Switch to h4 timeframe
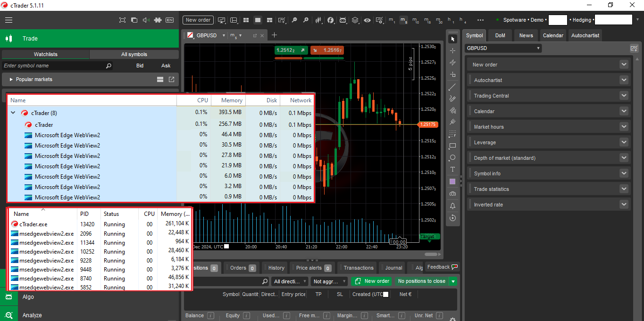Screen dimensions: 644x321 [463, 20]
